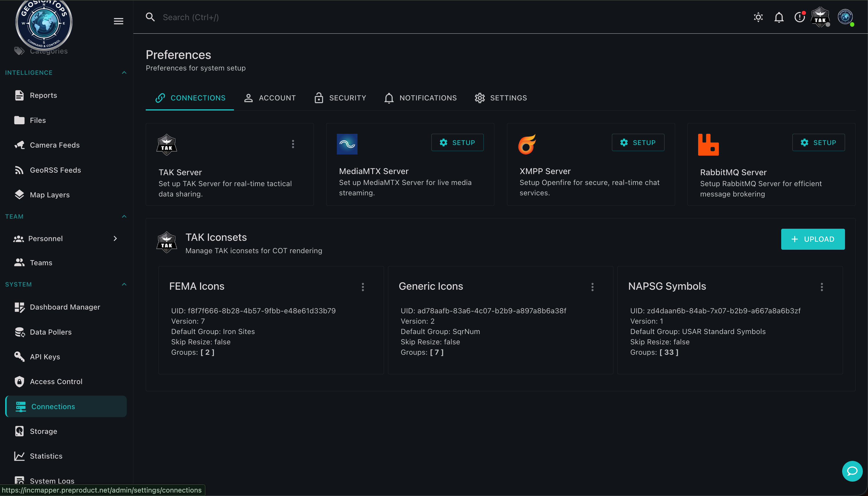Click the TAK Iconsets section logo
Viewport: 868px width, 496px height.
click(x=166, y=242)
